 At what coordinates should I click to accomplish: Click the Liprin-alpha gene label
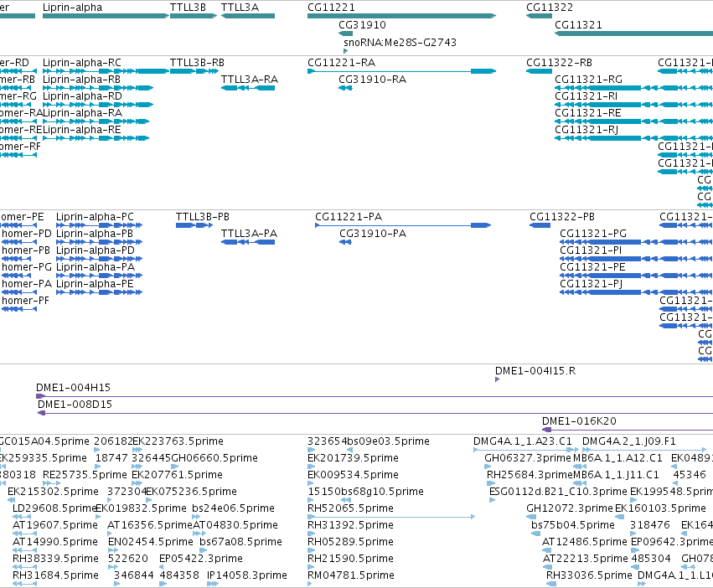(72, 8)
